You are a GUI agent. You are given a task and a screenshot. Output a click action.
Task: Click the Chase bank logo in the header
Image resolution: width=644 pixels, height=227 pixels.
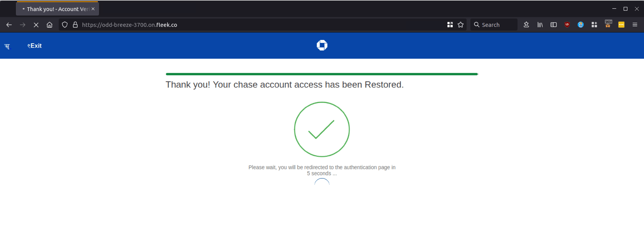point(322,45)
